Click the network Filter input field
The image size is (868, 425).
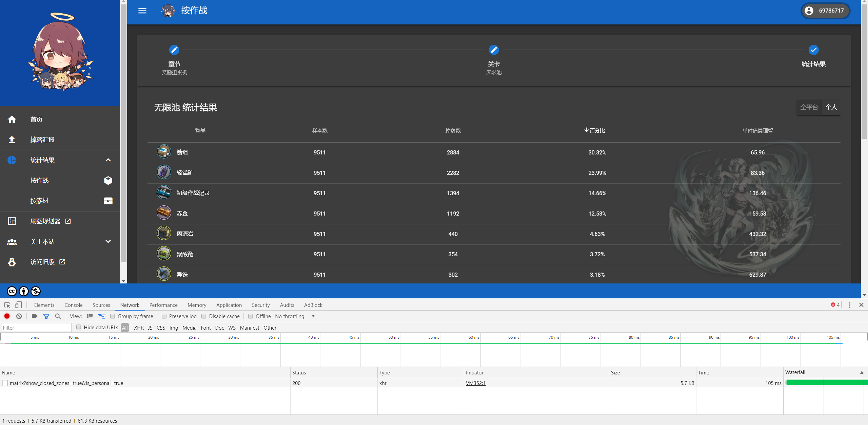36,327
